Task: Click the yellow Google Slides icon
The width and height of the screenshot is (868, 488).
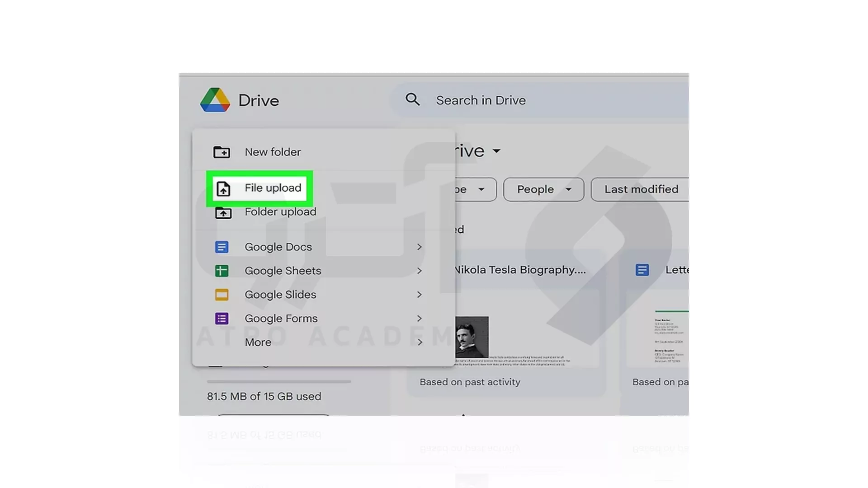Action: pyautogui.click(x=222, y=295)
